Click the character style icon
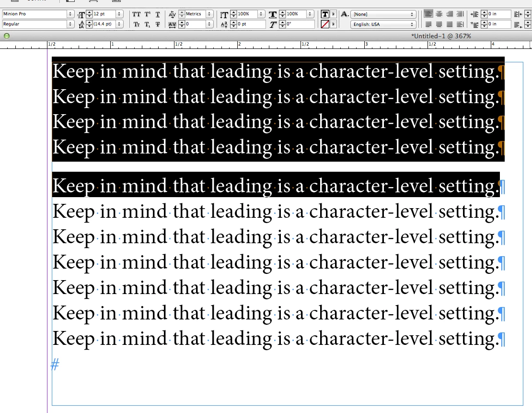532x413 pixels. click(x=345, y=14)
